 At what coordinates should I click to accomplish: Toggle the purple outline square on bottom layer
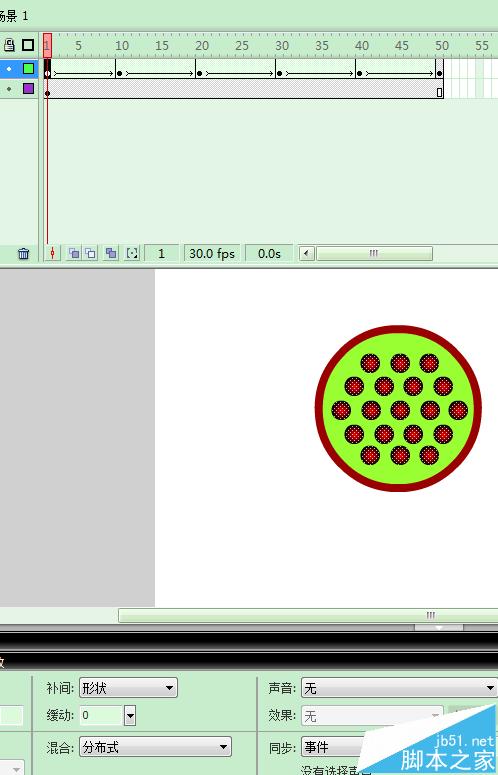click(x=28, y=88)
